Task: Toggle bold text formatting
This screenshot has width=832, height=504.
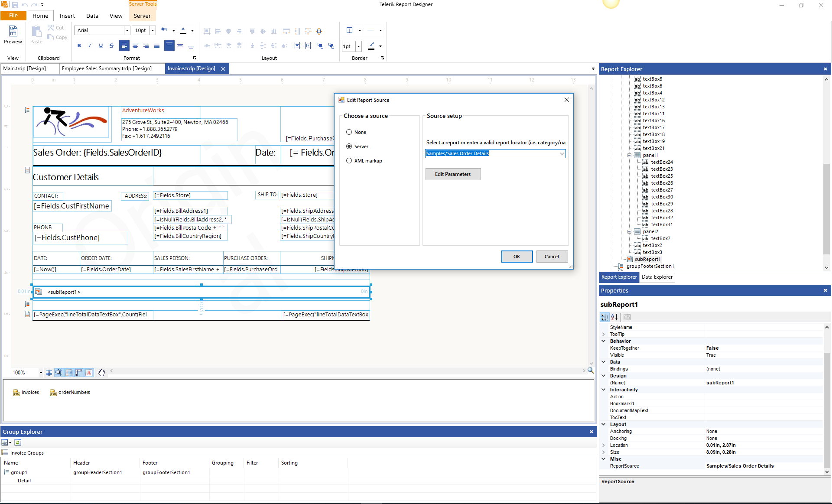Action: (79, 46)
